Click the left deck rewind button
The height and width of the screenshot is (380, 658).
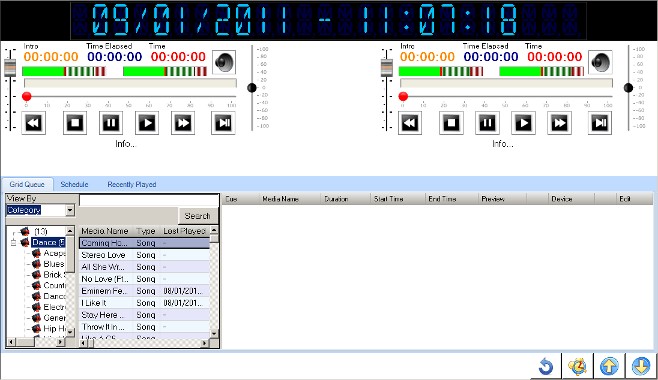tap(34, 123)
